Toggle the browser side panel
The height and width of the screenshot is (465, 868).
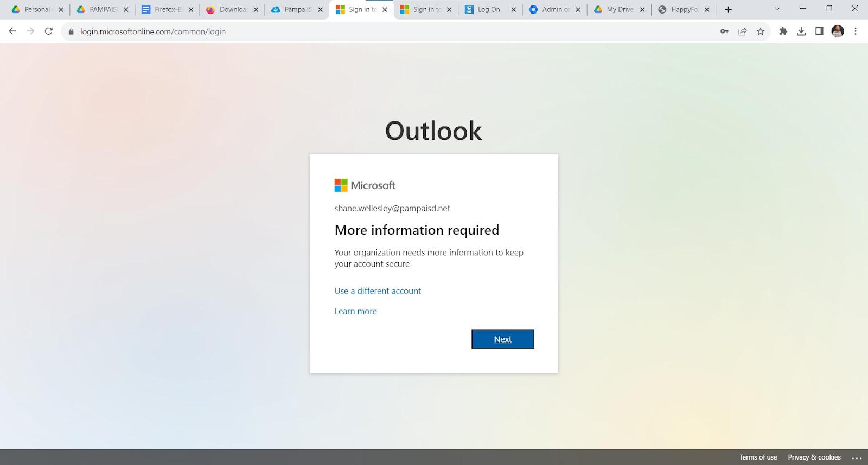(x=819, y=31)
